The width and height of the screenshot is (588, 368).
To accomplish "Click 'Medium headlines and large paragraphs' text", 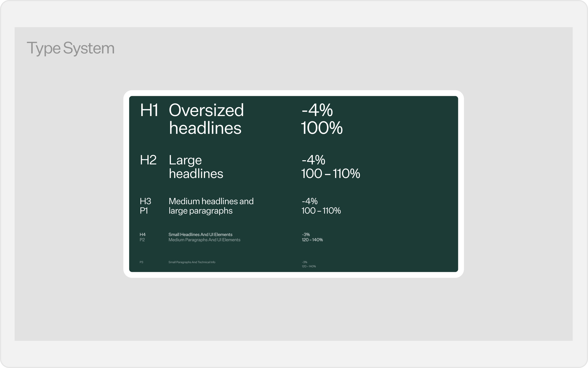I will [x=211, y=206].
